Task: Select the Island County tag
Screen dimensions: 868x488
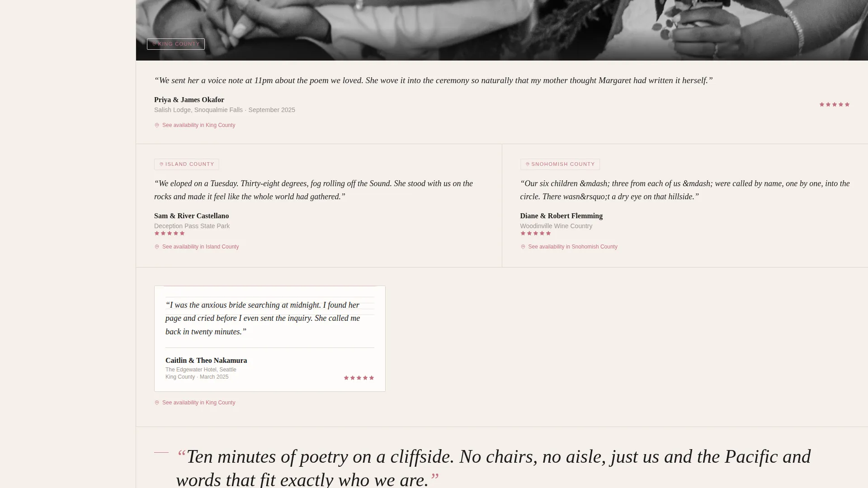Action: pos(187,164)
